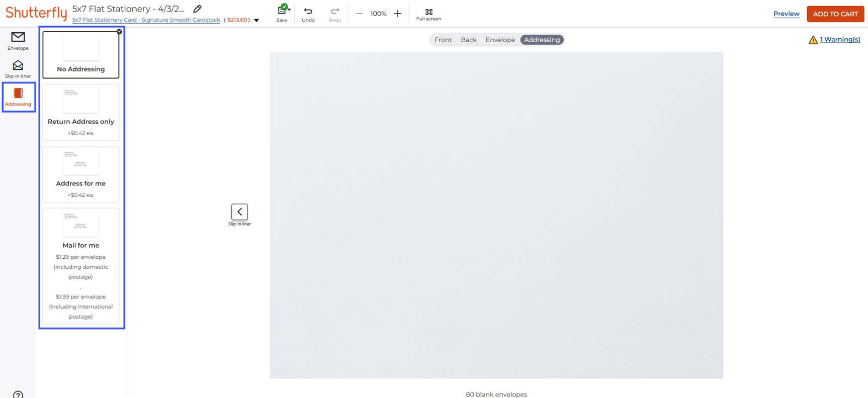Image resolution: width=868 pixels, height=398 pixels.
Task: Click the warning triangle icon
Action: [x=813, y=40]
